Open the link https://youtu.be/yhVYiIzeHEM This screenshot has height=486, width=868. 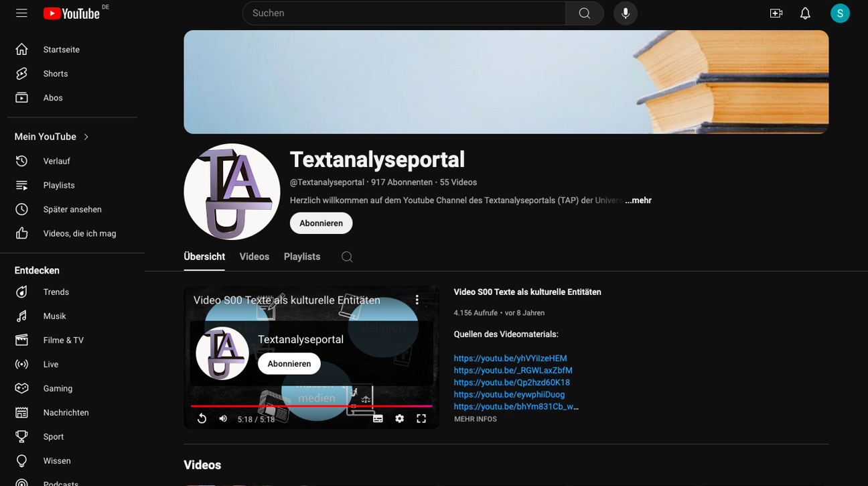pyautogui.click(x=510, y=358)
